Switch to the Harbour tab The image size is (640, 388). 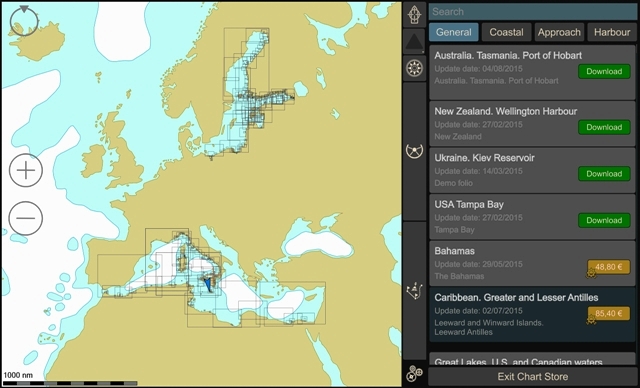point(612,32)
